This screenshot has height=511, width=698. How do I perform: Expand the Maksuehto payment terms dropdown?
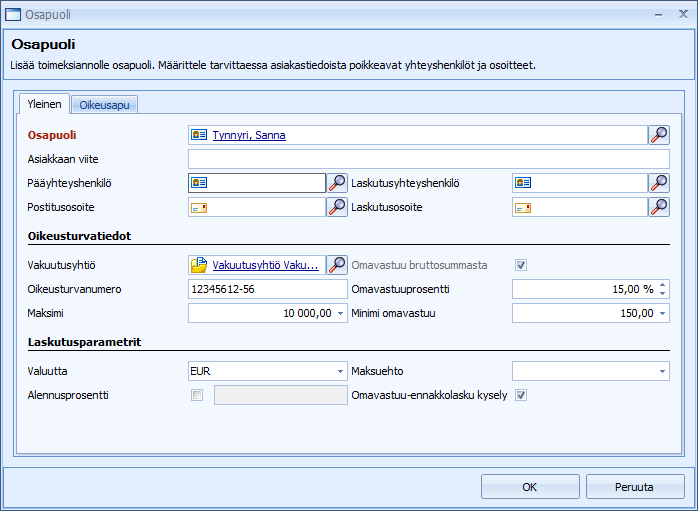(662, 371)
